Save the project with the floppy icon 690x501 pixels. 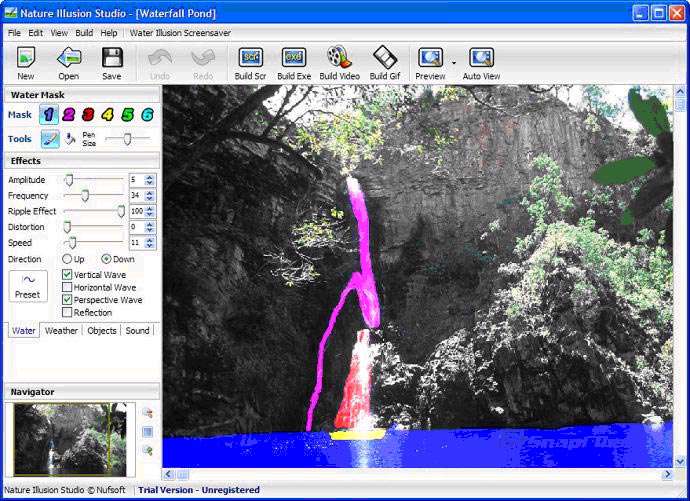pyautogui.click(x=112, y=58)
